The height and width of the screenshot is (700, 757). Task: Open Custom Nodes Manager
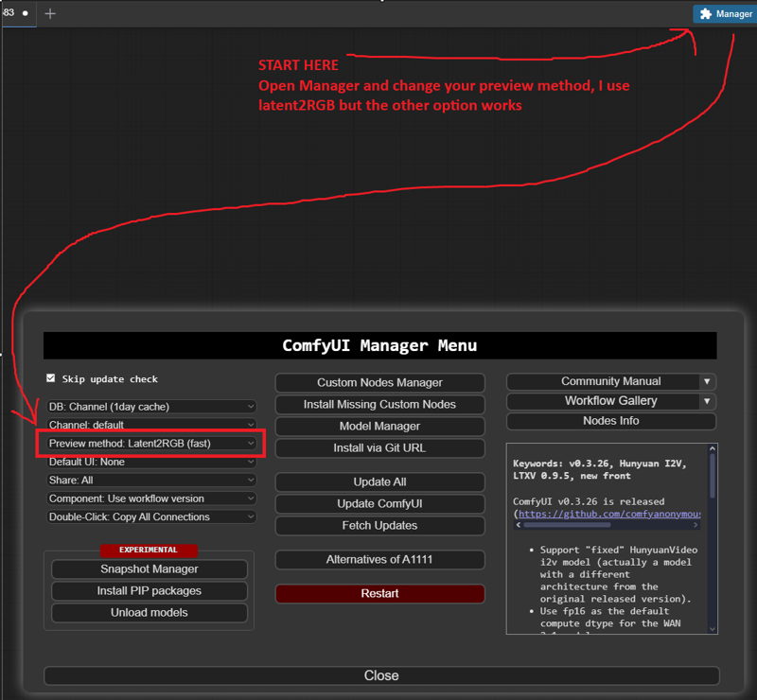(x=380, y=382)
